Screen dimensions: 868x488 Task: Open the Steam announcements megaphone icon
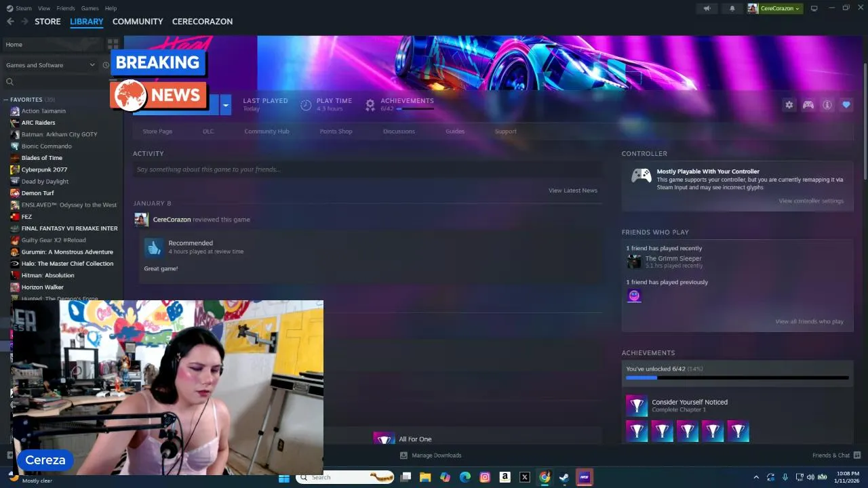(707, 8)
